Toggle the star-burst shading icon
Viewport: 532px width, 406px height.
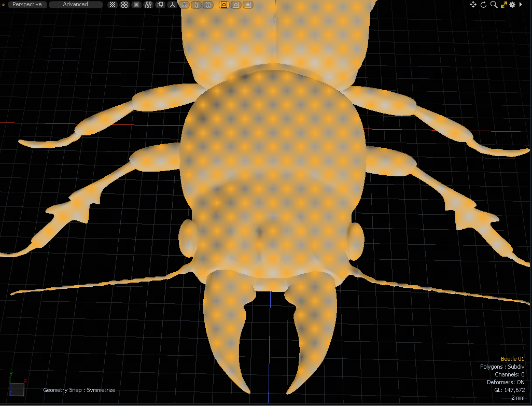pos(136,5)
